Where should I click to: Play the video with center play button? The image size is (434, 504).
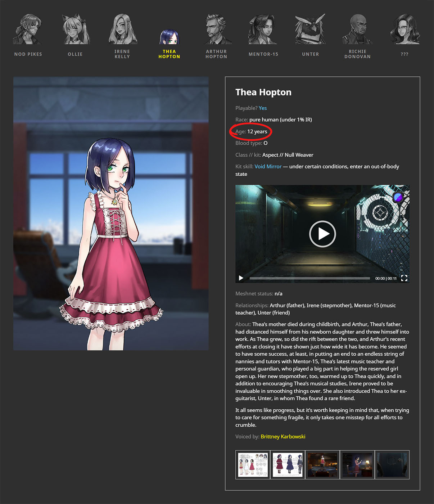tap(322, 234)
